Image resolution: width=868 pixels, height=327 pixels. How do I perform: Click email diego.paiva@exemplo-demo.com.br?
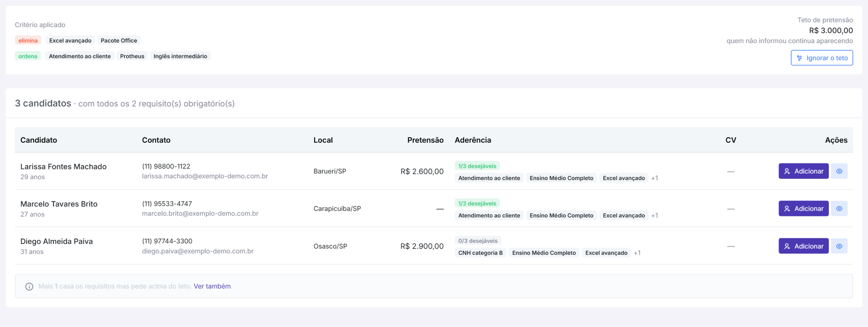(x=198, y=251)
